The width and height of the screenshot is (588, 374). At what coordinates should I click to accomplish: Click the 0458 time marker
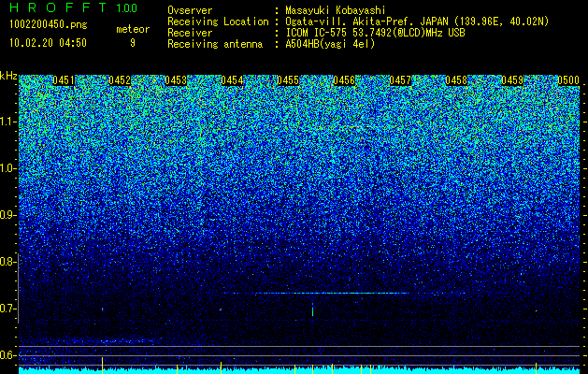pyautogui.click(x=456, y=80)
